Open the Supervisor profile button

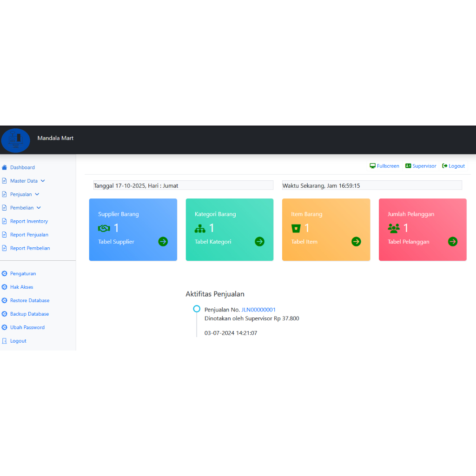(x=420, y=166)
